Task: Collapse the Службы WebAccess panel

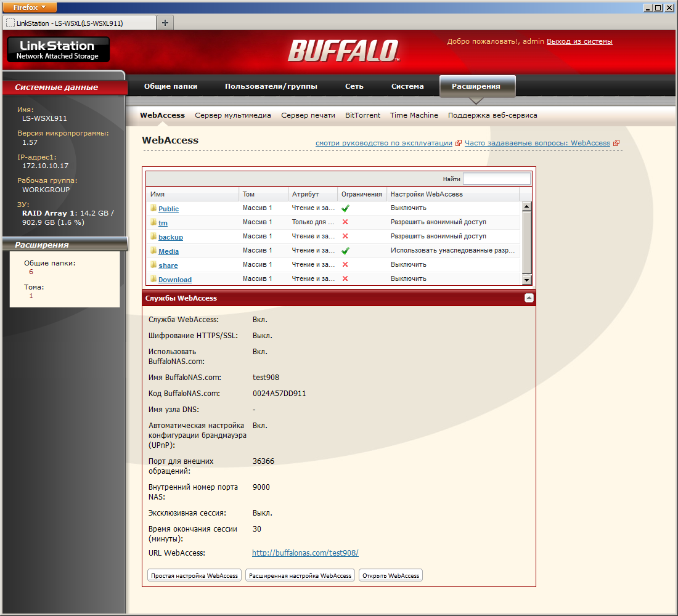Action: pos(529,298)
